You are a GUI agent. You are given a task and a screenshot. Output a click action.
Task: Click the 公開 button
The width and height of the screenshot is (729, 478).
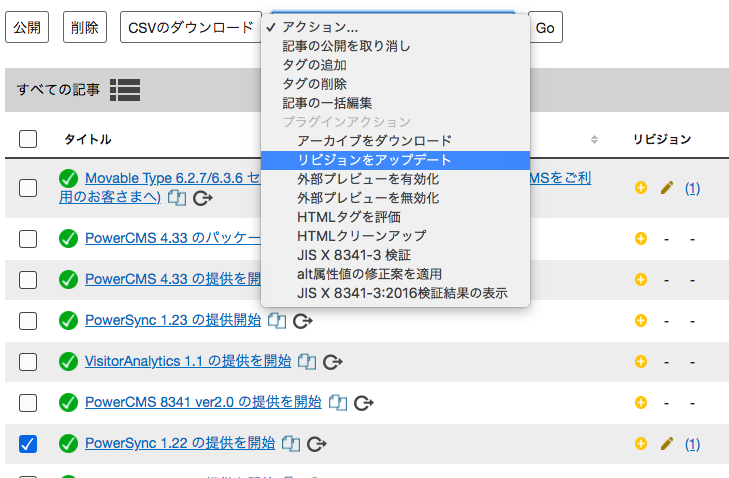(x=27, y=27)
